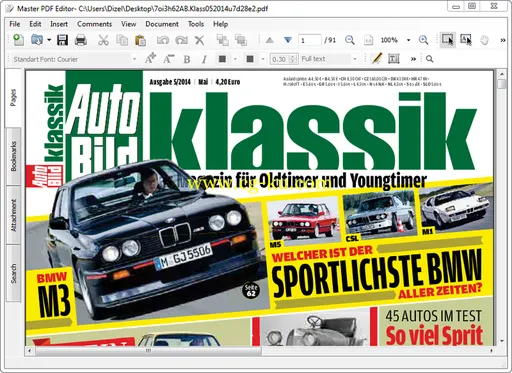Image resolution: width=512 pixels, height=373 pixels.
Task: Open the View menu
Action: (x=128, y=24)
